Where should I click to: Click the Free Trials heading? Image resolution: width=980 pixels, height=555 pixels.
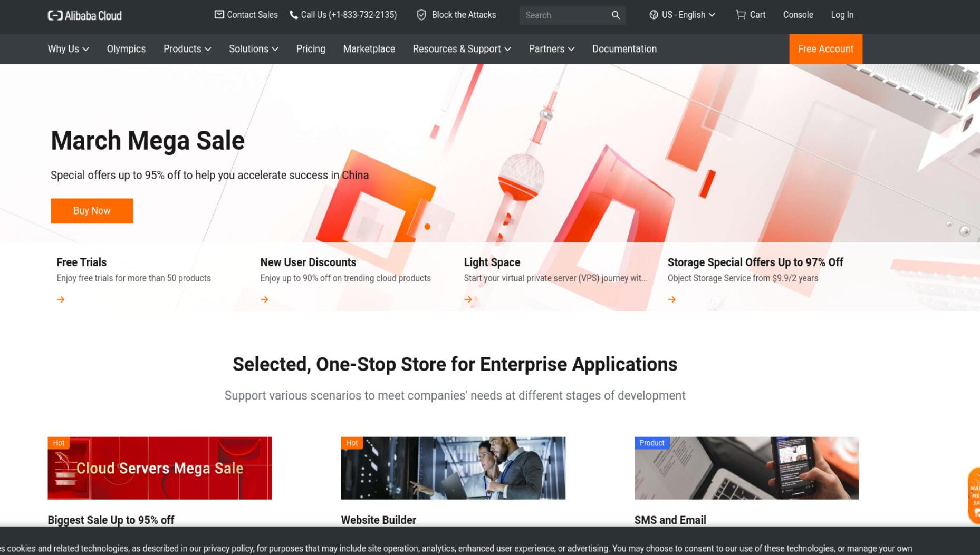81,262
